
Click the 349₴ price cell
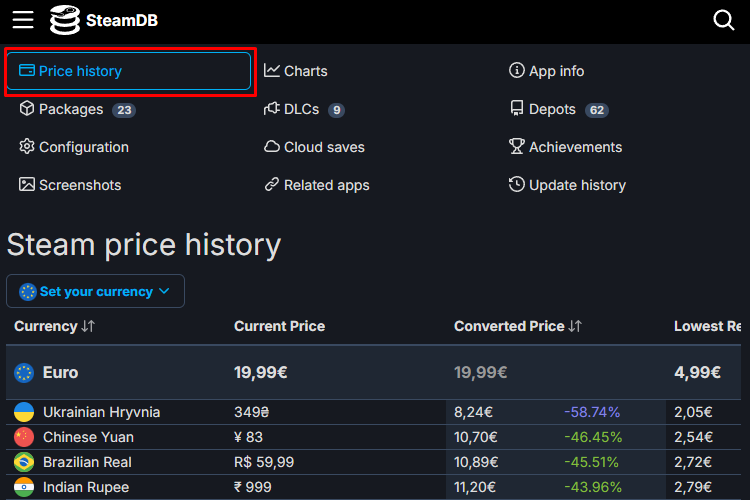[252, 412]
